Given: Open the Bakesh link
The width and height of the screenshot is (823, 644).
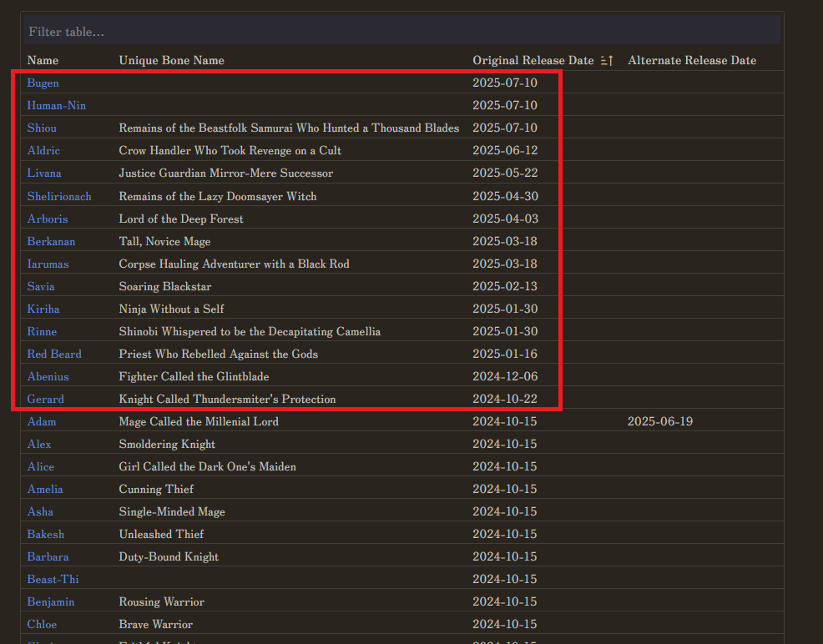Looking at the screenshot, I should (46, 535).
